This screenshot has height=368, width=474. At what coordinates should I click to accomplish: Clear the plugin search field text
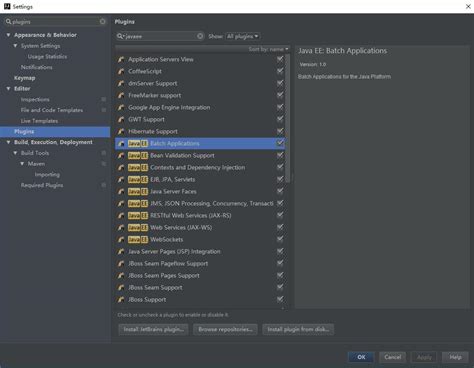point(200,36)
